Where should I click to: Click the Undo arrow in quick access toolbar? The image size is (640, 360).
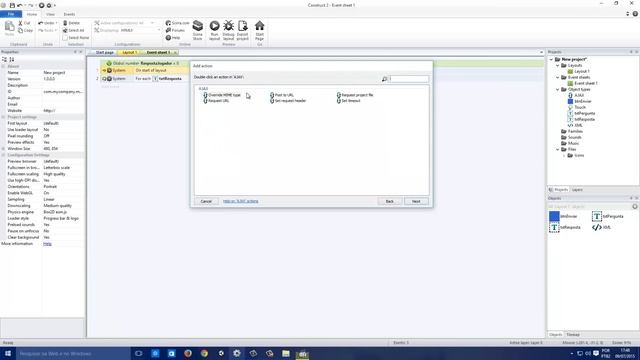(20, 5)
